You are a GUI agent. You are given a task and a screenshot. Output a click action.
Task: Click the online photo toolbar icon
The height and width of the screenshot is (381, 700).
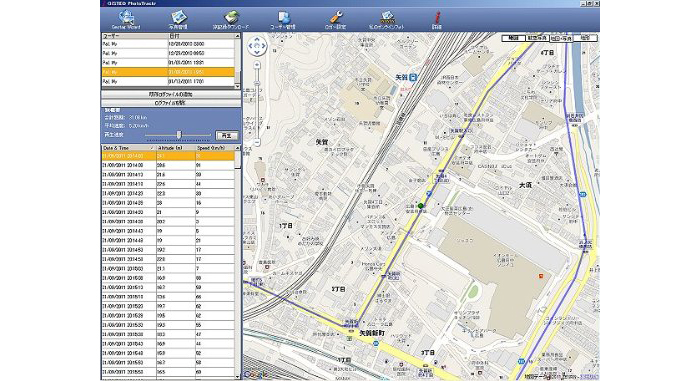pos(387,20)
